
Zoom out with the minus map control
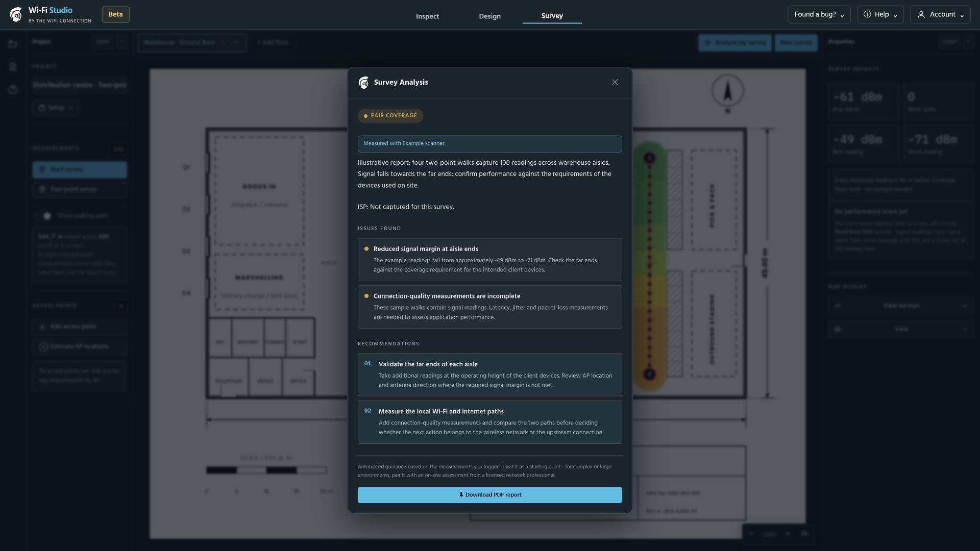click(751, 534)
